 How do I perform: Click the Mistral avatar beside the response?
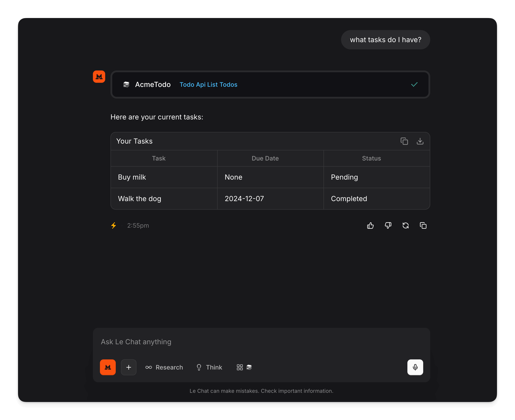point(99,77)
